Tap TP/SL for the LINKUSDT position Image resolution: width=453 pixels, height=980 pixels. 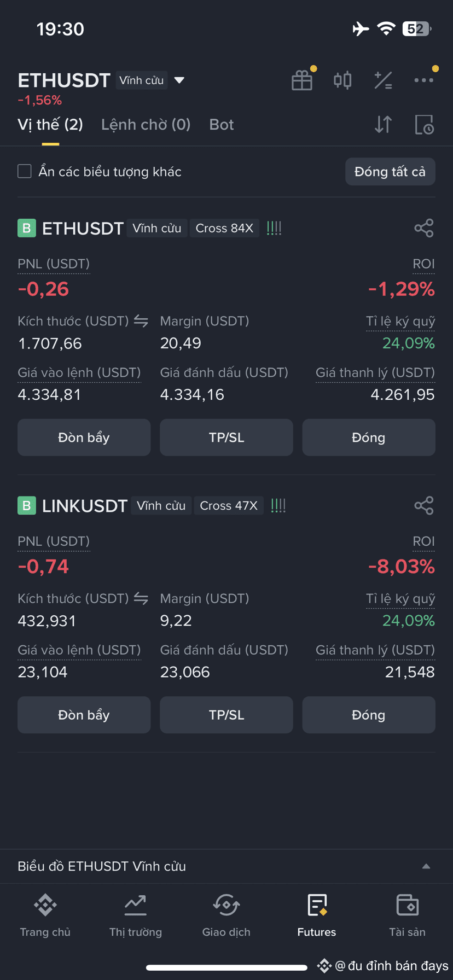226,715
